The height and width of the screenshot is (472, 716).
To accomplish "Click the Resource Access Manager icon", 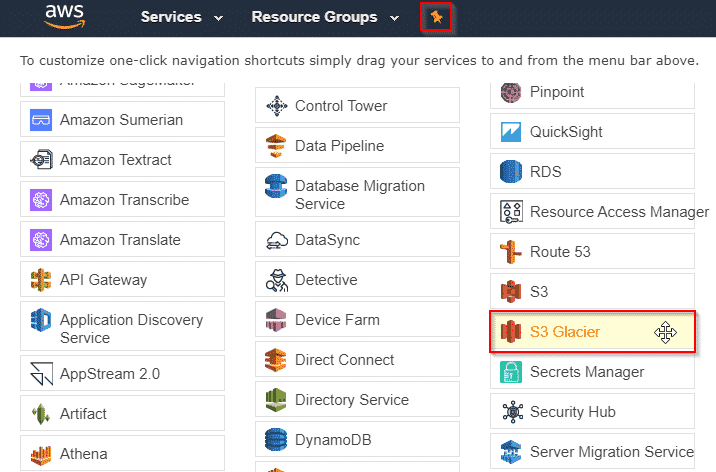I will 511,212.
